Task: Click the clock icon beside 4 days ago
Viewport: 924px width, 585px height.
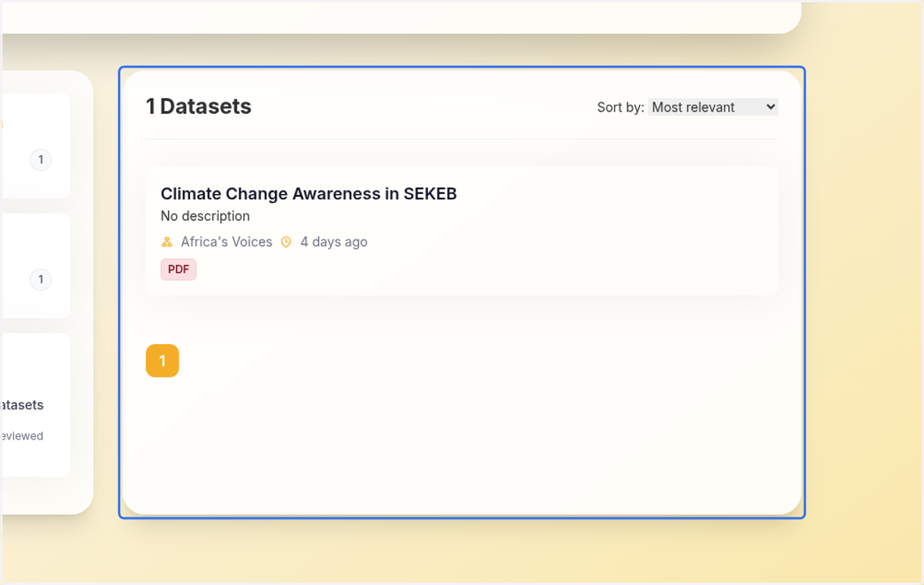Action: click(286, 242)
